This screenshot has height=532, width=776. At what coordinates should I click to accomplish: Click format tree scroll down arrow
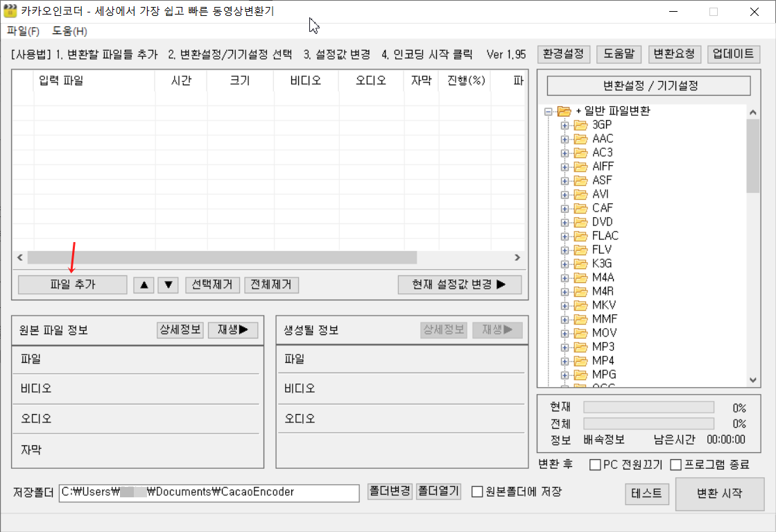point(752,380)
